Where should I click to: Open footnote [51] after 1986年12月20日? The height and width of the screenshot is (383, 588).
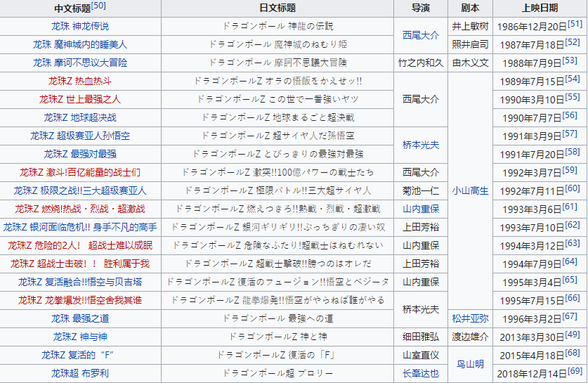(575, 24)
